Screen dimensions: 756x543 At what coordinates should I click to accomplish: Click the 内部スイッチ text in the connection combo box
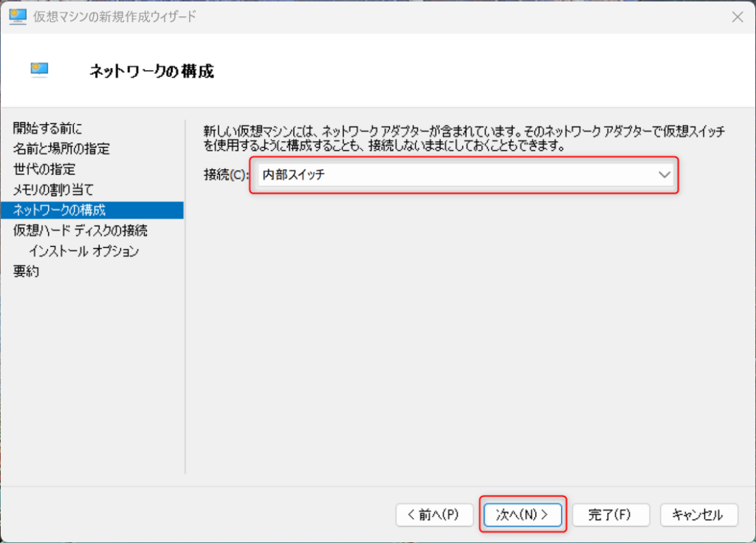coord(294,175)
